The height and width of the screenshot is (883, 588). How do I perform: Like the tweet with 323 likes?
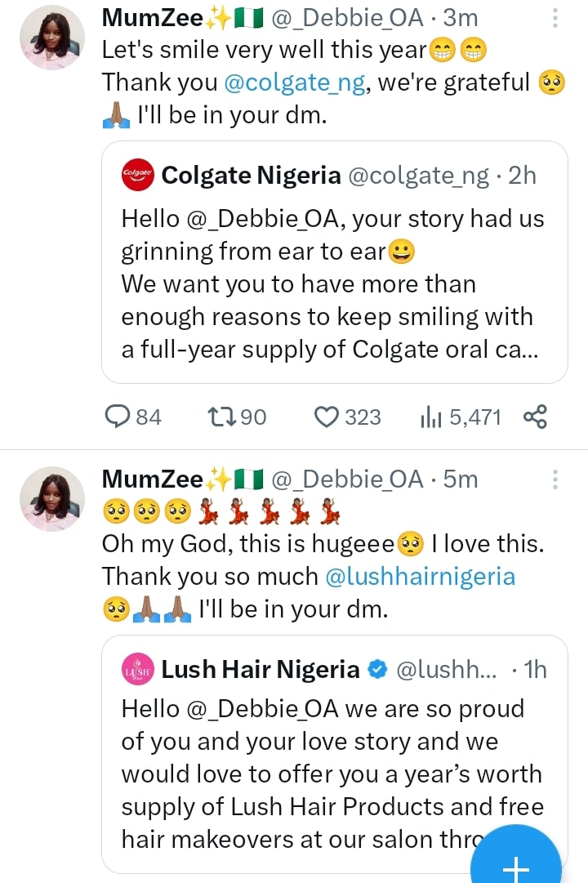(327, 417)
